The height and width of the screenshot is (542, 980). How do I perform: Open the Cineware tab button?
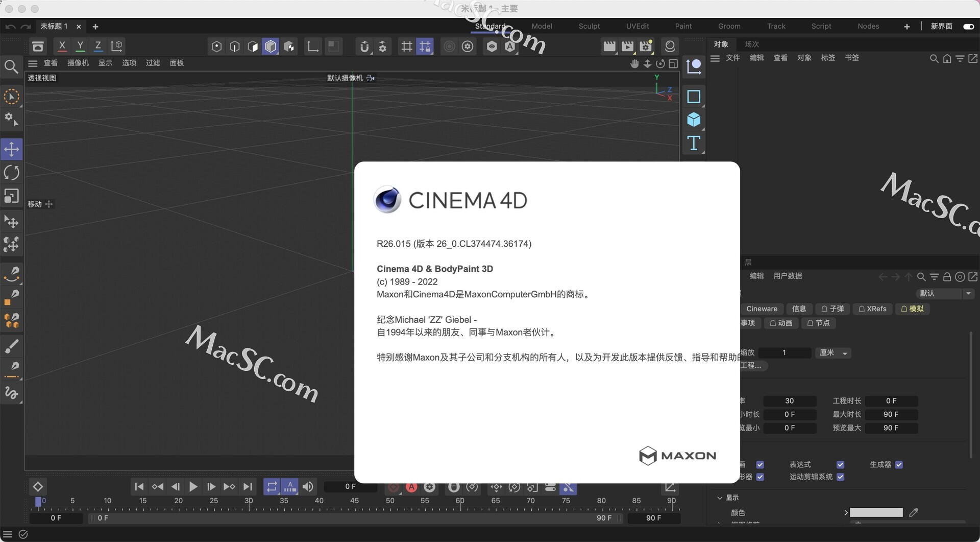pyautogui.click(x=762, y=309)
